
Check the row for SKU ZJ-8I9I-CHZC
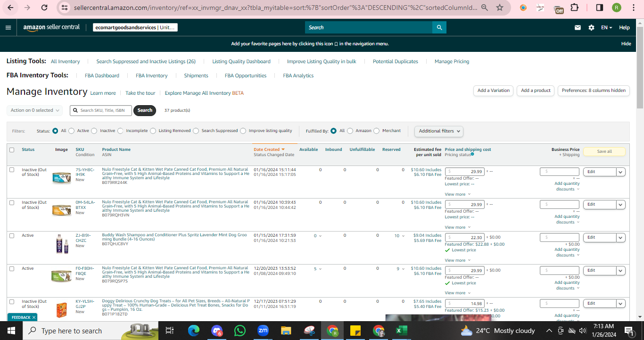click(12, 235)
